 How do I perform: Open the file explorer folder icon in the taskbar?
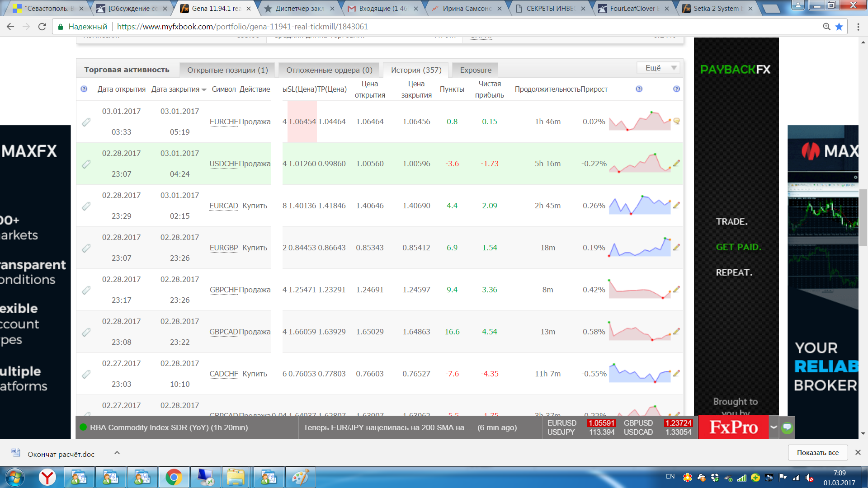pyautogui.click(x=236, y=477)
